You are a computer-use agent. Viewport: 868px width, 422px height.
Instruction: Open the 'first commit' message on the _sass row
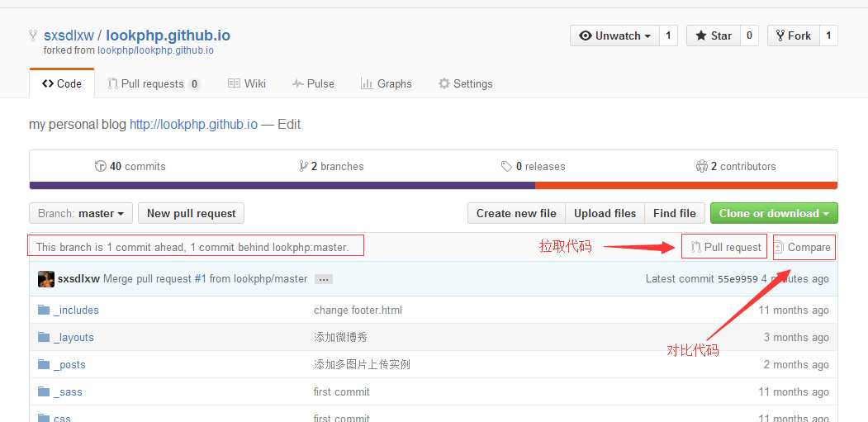(342, 392)
